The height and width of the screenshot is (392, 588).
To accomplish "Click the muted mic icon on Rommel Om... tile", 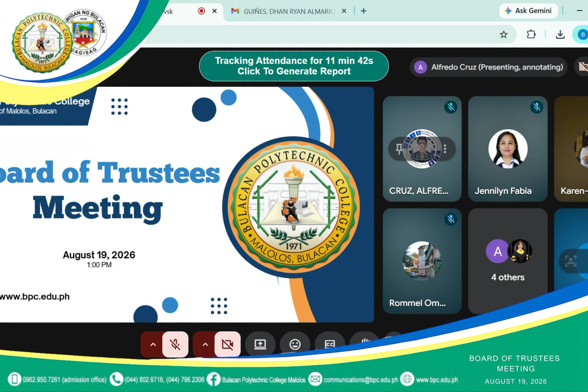I will [x=451, y=219].
